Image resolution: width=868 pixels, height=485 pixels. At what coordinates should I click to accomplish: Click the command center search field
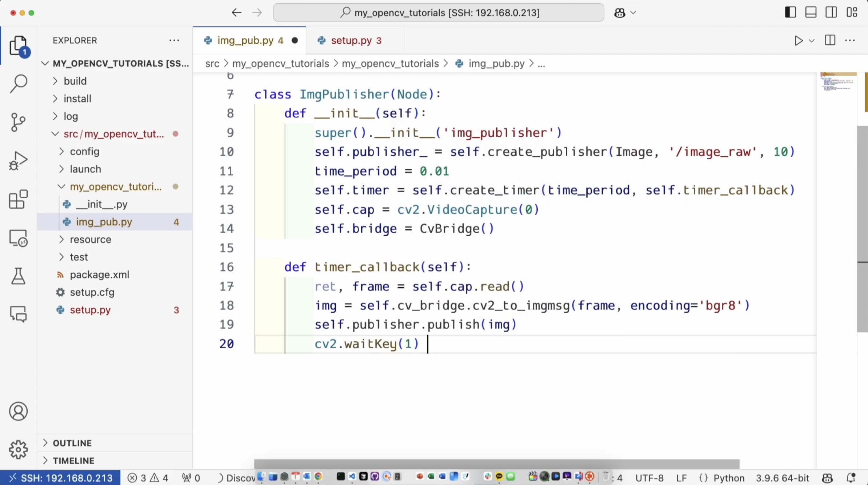tap(439, 13)
